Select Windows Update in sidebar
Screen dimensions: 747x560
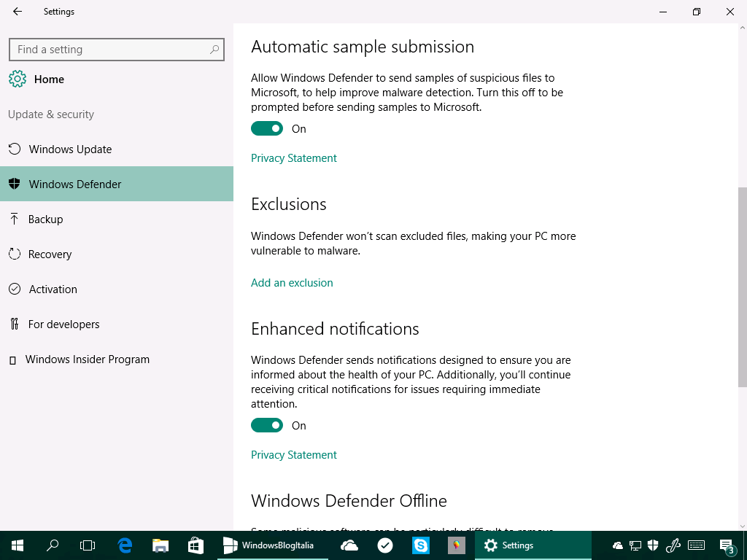pos(117,149)
